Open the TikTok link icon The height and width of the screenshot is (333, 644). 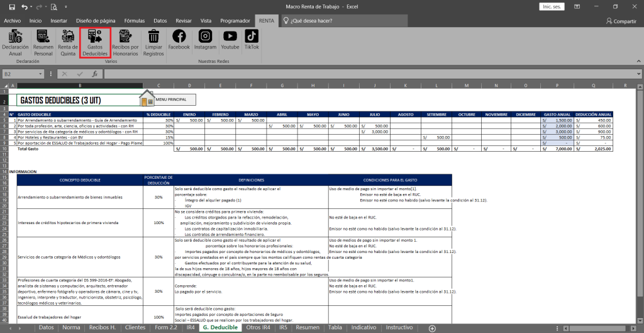[252, 36]
